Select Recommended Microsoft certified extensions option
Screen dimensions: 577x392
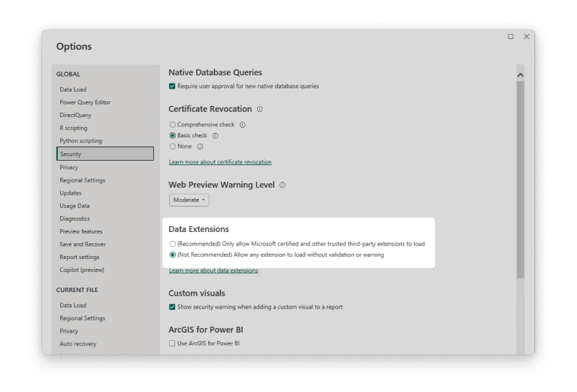pyautogui.click(x=173, y=244)
